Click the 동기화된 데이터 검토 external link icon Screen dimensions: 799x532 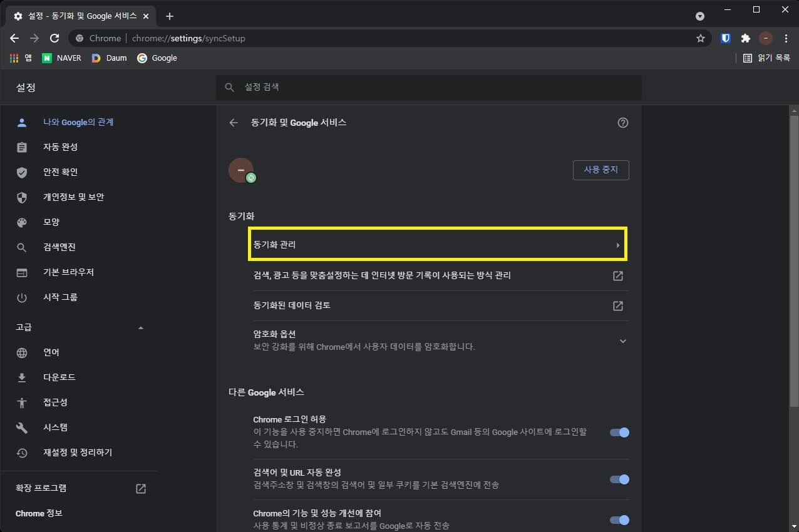(617, 306)
